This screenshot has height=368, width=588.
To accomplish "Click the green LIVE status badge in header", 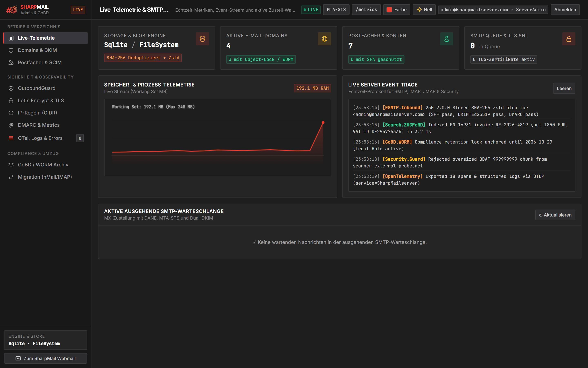I will [x=311, y=10].
